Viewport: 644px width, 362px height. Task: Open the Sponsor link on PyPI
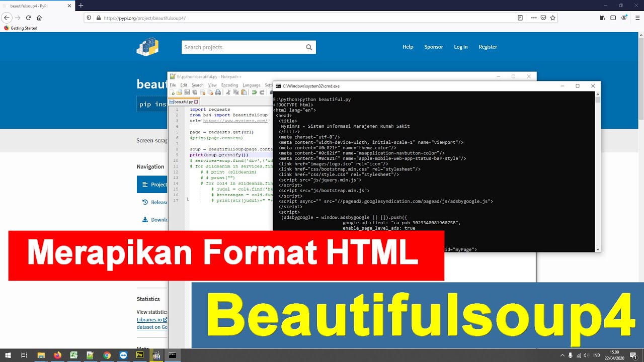pyautogui.click(x=434, y=47)
